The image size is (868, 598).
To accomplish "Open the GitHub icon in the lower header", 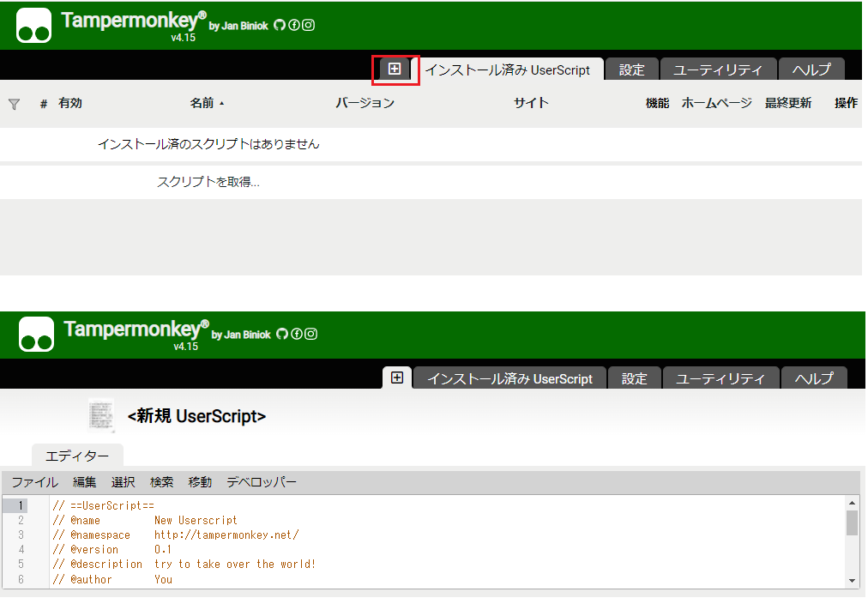I will point(282,334).
